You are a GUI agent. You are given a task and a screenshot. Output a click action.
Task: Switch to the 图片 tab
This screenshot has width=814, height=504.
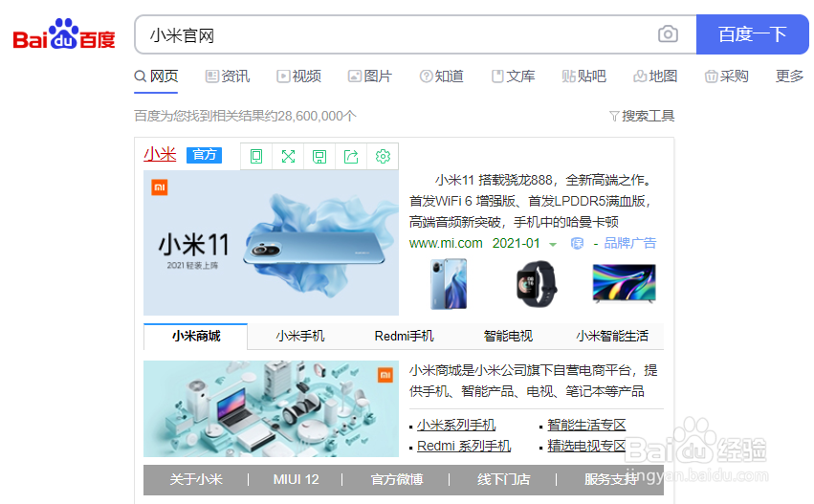[369, 77]
